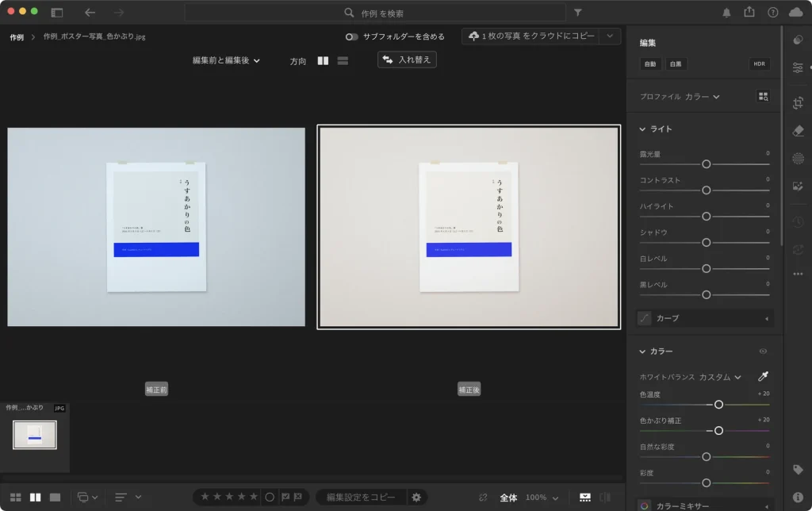Toggle HDR editing mode
This screenshot has height=511, width=812.
click(759, 63)
